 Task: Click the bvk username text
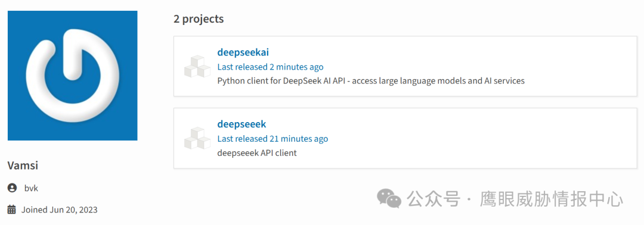pyautogui.click(x=31, y=188)
